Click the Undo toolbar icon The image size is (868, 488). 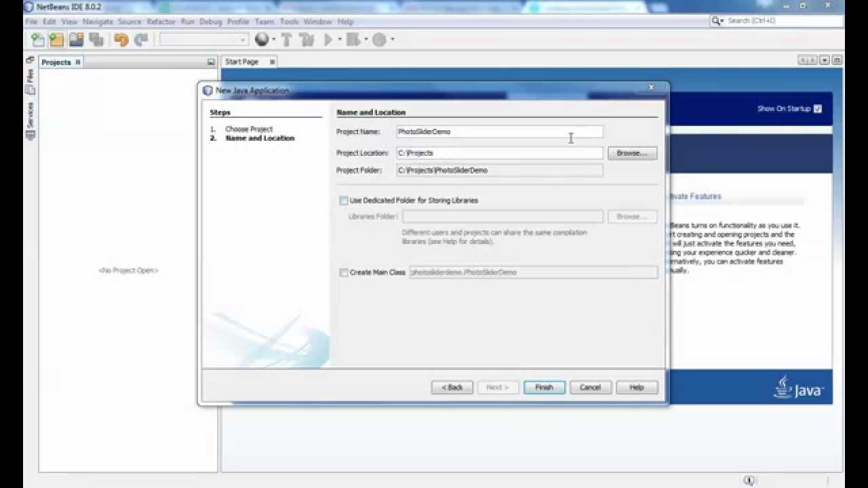pos(121,40)
